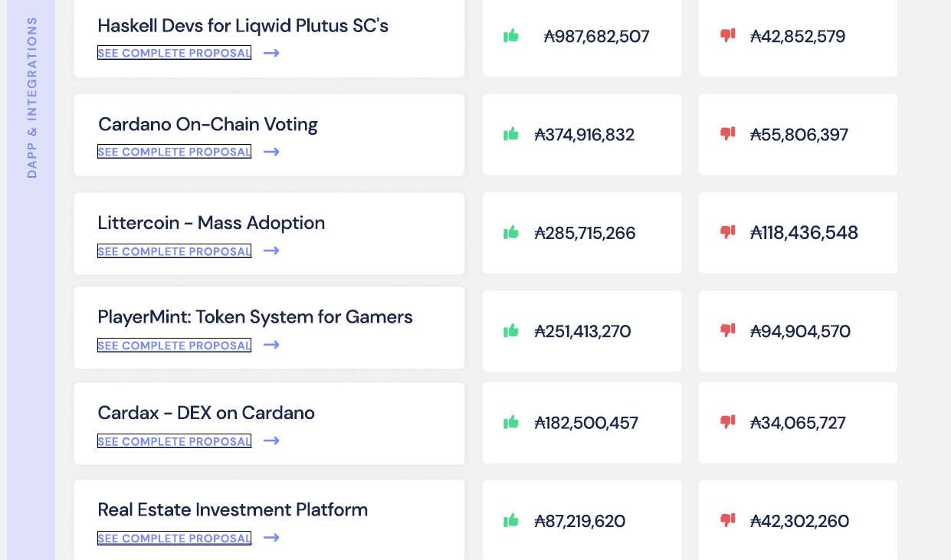Click arrow icon under Cardax DEX title
The image size is (951, 560).
pos(271,441)
